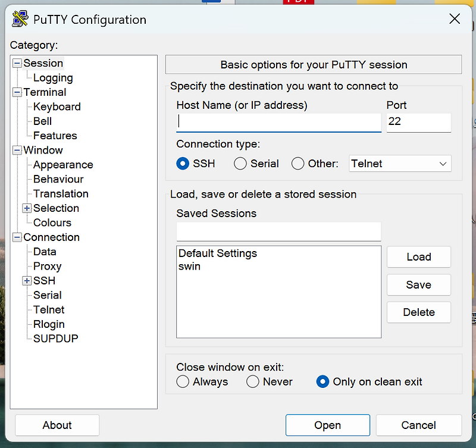
Task: Select the Colours category
Action: point(52,223)
